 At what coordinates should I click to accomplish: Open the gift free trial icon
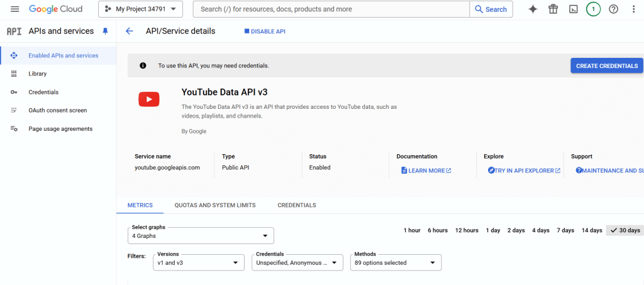553,9
